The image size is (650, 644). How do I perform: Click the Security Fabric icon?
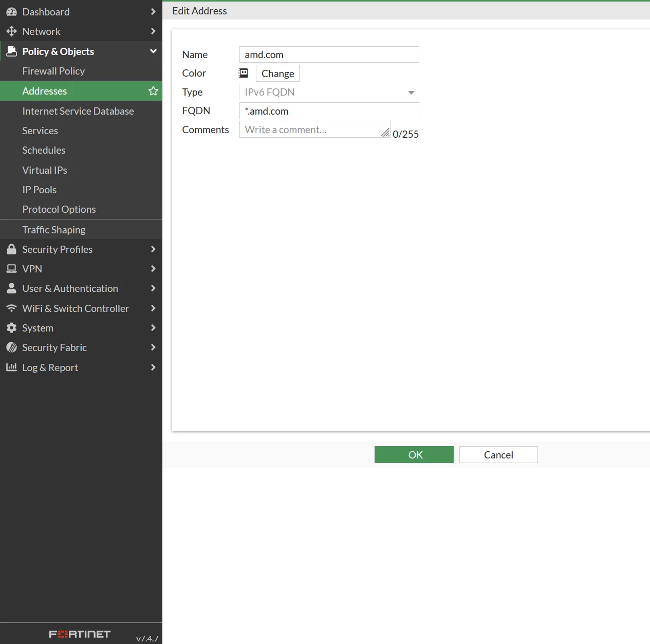(11, 347)
